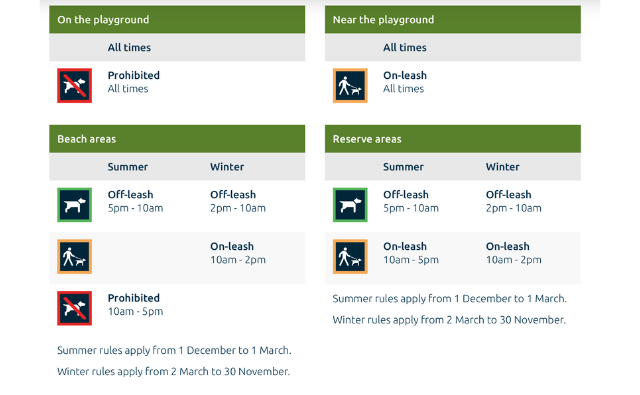Click the Summer column heading in Reserve areas

click(403, 167)
